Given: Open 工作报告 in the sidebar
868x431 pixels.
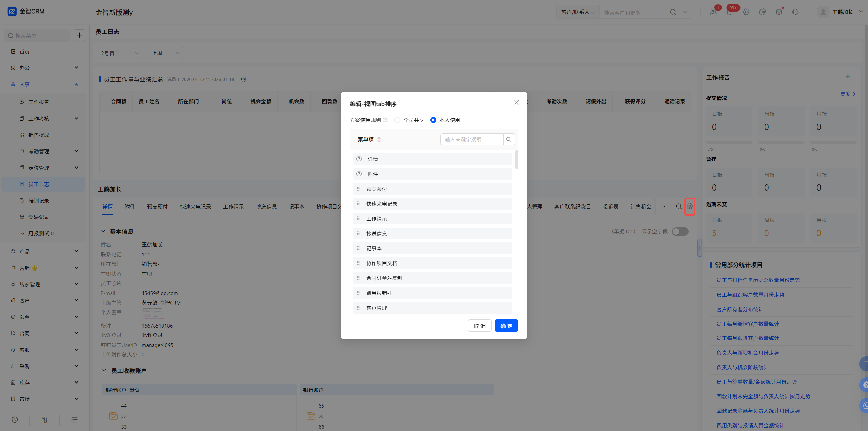Looking at the screenshot, I should coord(39,102).
